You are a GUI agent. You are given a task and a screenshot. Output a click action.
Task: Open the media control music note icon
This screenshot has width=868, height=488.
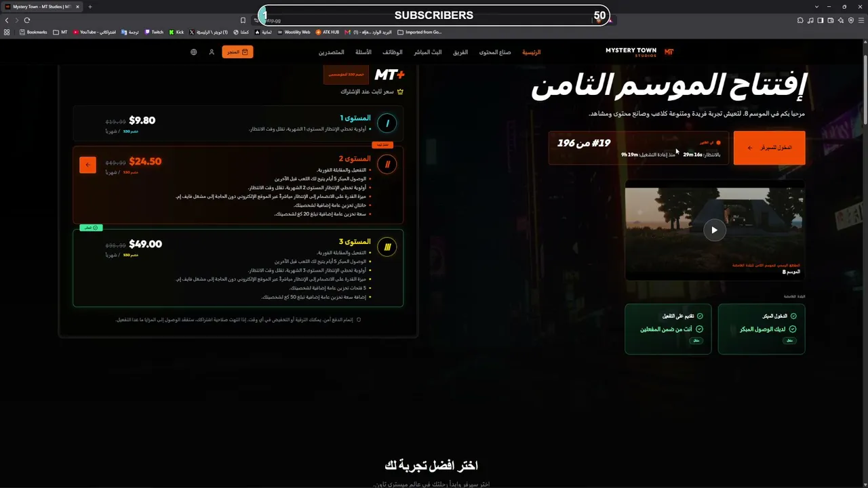pyautogui.click(x=810, y=20)
